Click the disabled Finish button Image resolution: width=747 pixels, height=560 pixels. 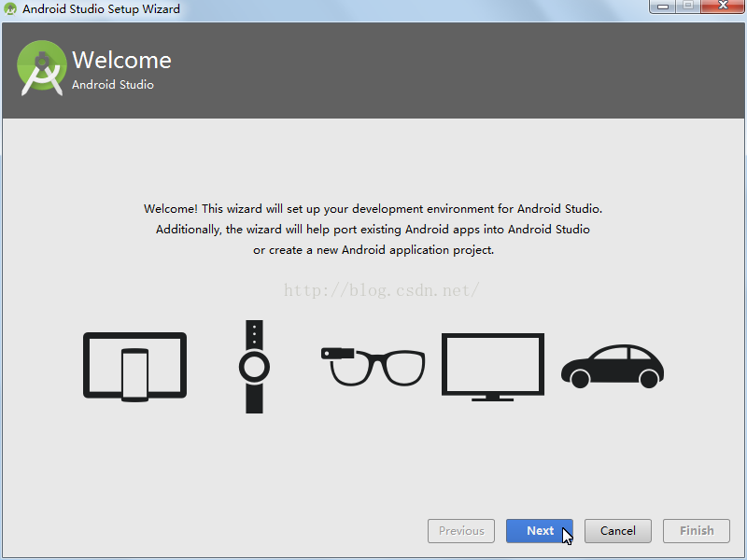[697, 531]
